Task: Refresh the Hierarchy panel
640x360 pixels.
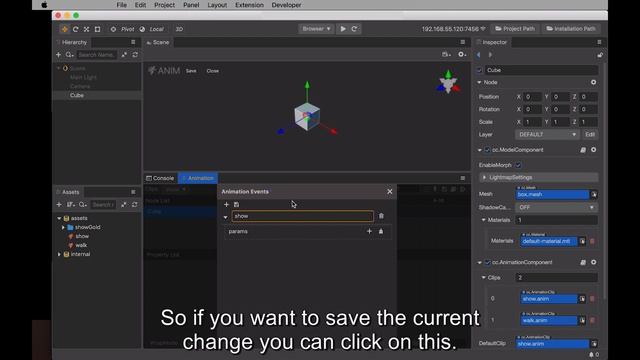Action: tap(135, 55)
